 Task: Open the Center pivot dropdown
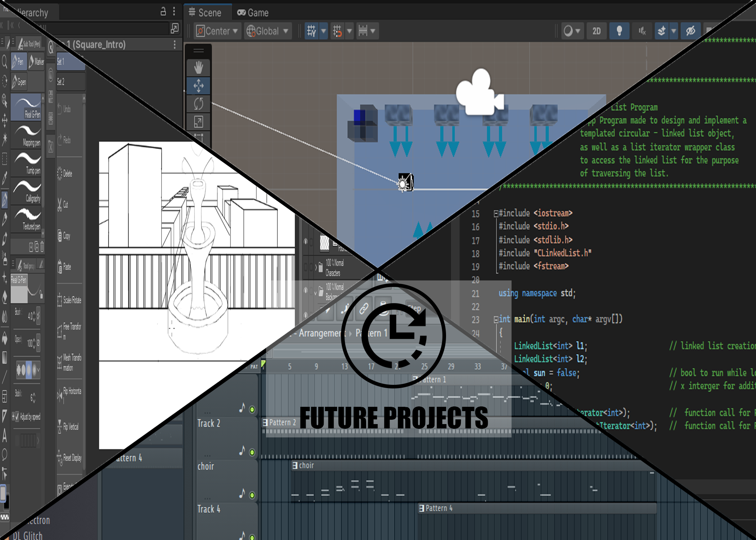[x=217, y=31]
